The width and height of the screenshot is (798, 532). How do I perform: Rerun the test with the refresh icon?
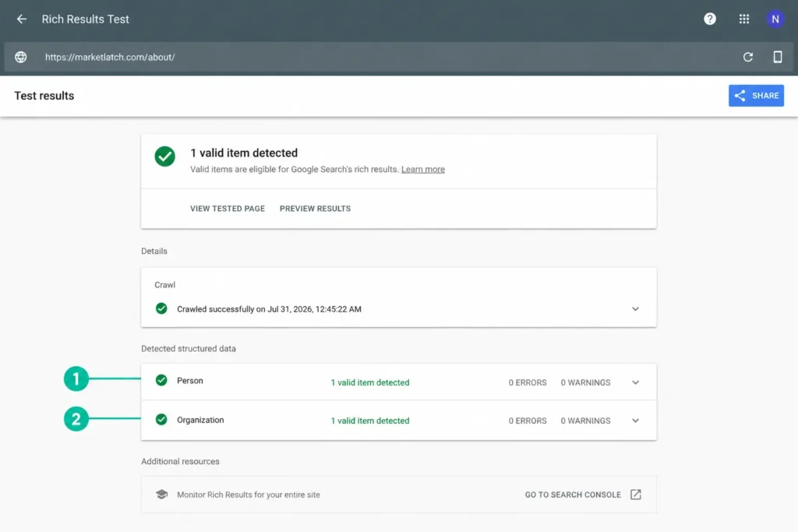(747, 57)
